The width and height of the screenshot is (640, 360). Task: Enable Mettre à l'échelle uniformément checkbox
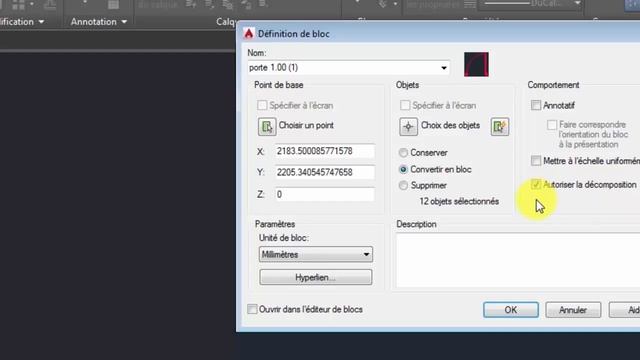[536, 160]
